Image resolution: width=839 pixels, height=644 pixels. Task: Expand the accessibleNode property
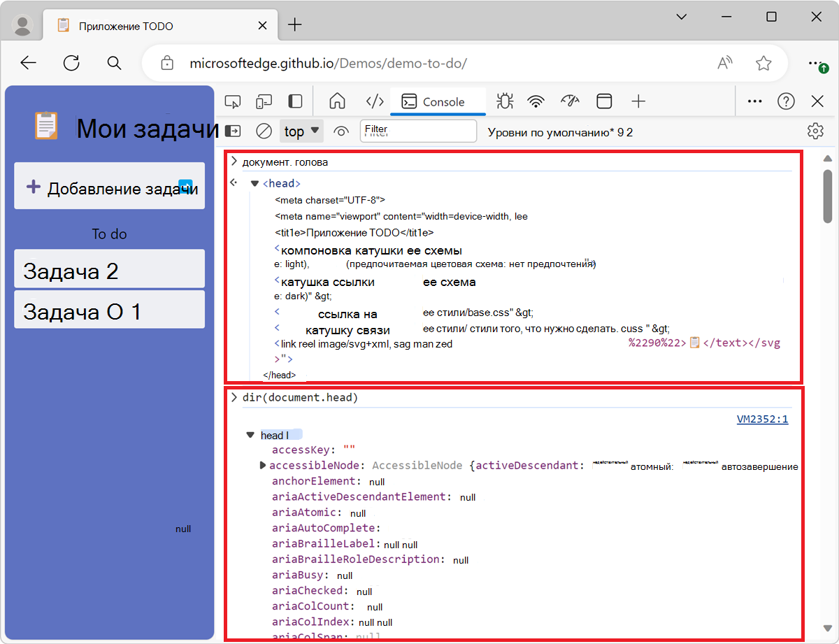pos(262,465)
